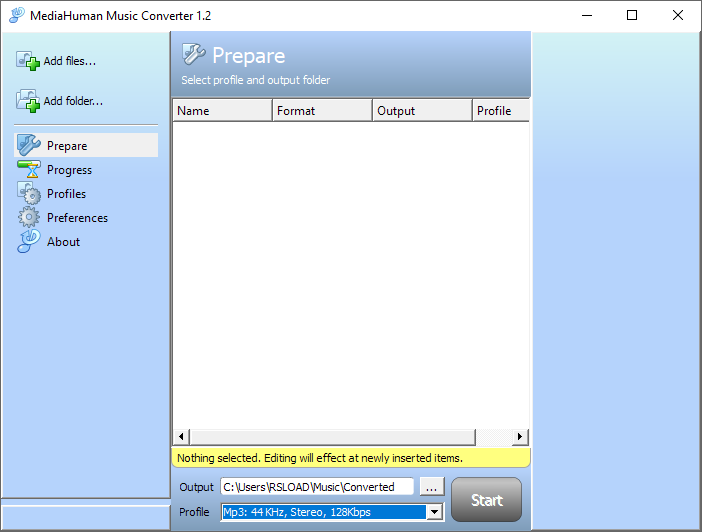
Task: Click the About music-note icon
Action: coord(29,241)
